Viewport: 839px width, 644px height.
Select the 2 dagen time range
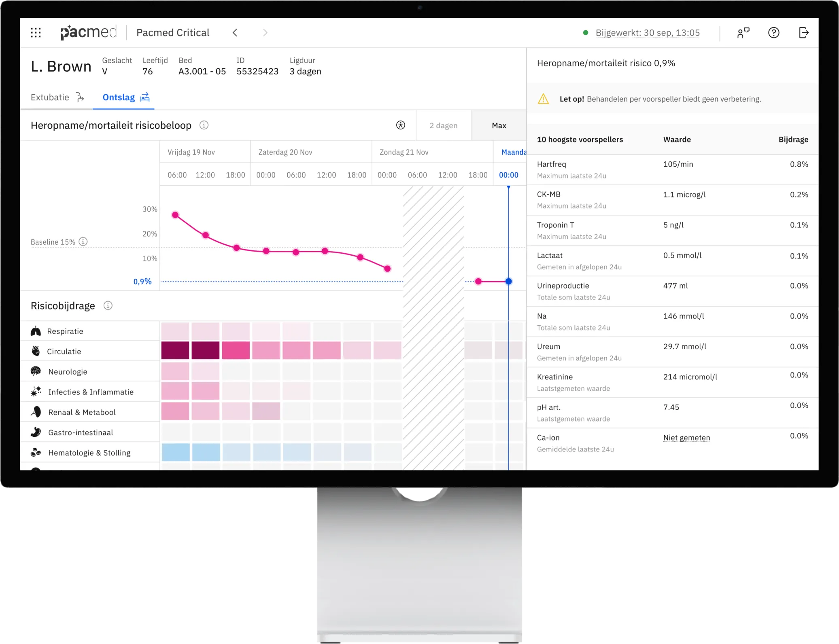(443, 126)
